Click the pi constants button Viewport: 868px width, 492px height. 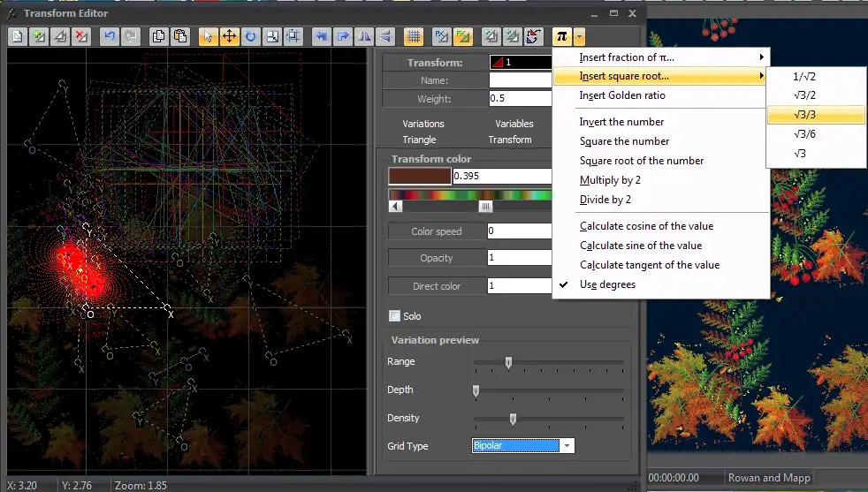(560, 36)
